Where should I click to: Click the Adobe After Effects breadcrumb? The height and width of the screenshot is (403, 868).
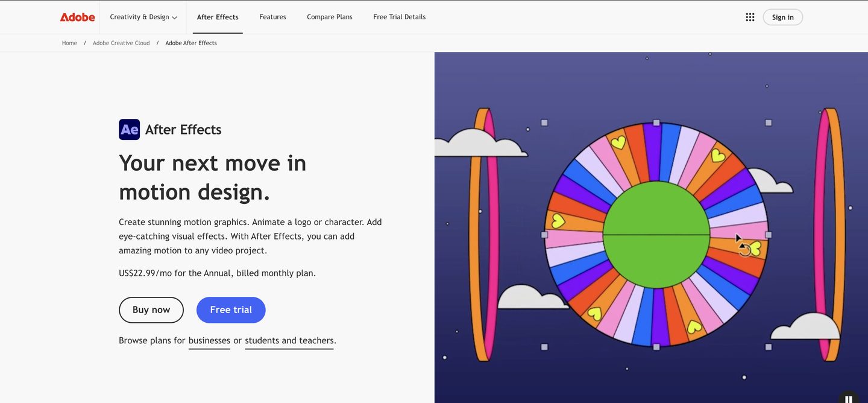tap(191, 43)
